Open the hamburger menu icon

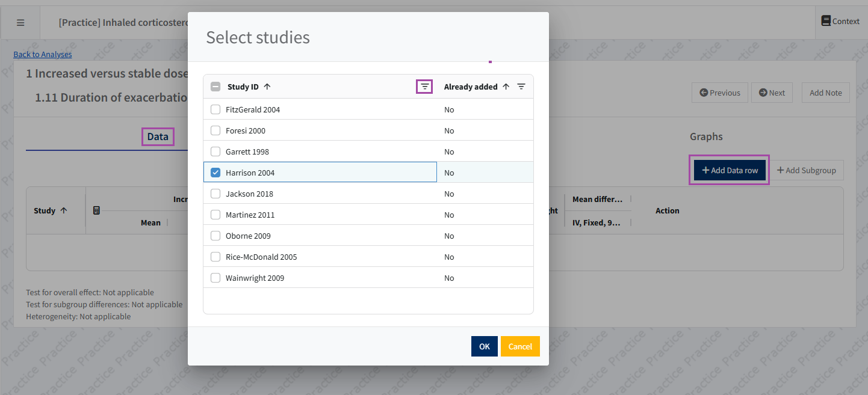(20, 23)
